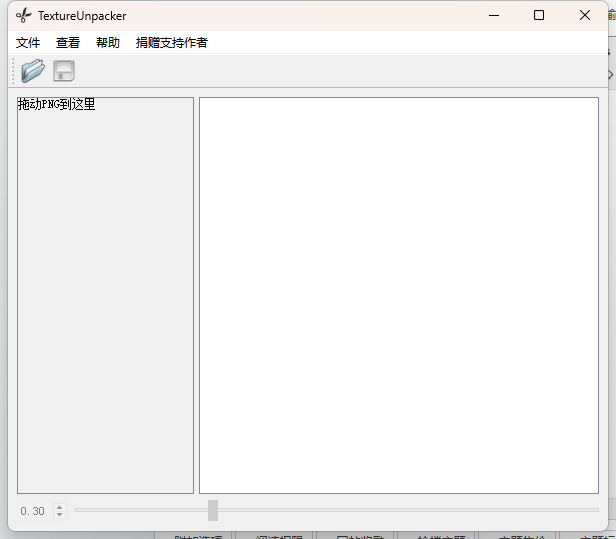The image size is (616, 539).
Task: Click the open folder toolbar icon
Action: tap(33, 71)
